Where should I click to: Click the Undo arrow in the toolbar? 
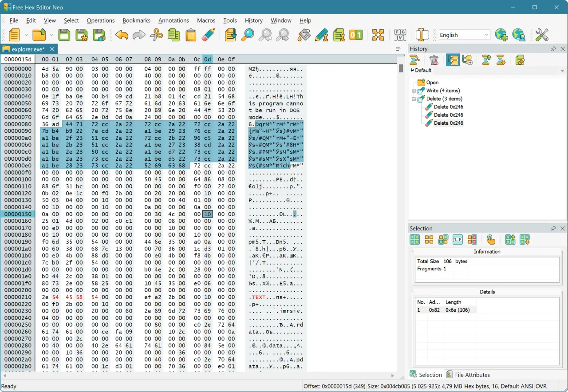pos(122,35)
